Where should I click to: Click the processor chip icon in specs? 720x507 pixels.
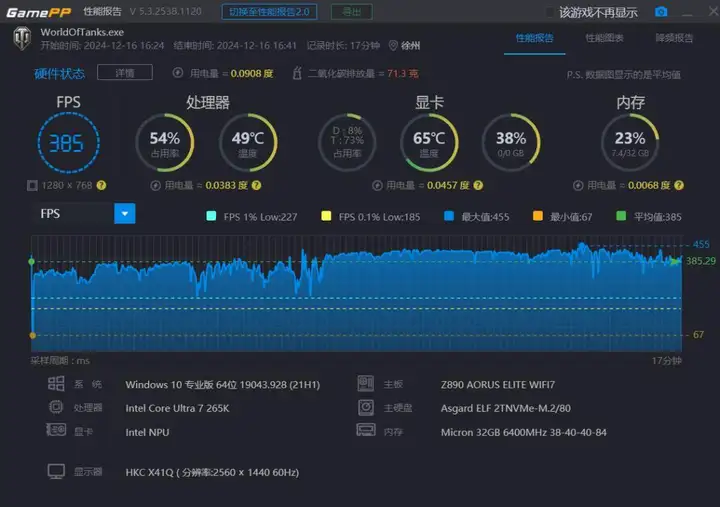click(56, 407)
